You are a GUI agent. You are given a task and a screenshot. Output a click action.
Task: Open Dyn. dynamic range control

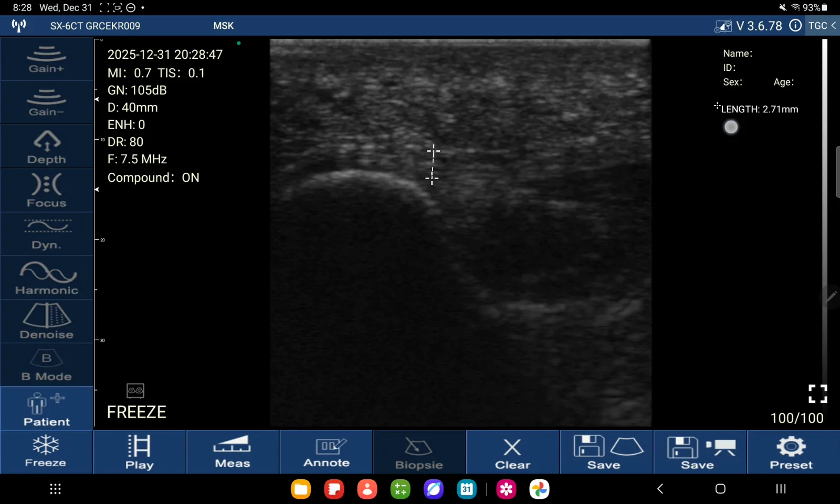[47, 234]
